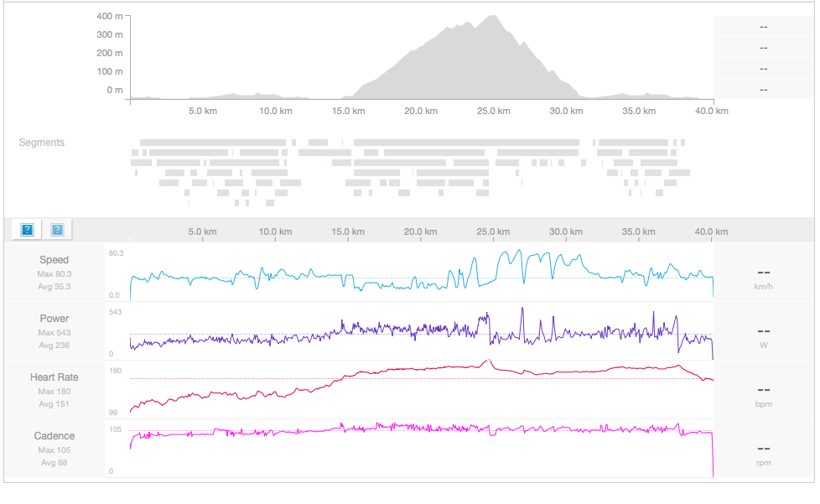Click the highest point on the Speed graph
This screenshot has width=820, height=504.
[519, 252]
